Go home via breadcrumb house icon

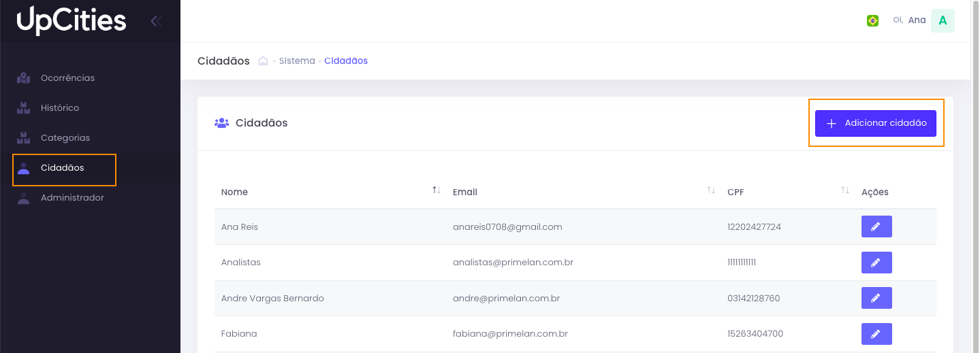tap(263, 61)
